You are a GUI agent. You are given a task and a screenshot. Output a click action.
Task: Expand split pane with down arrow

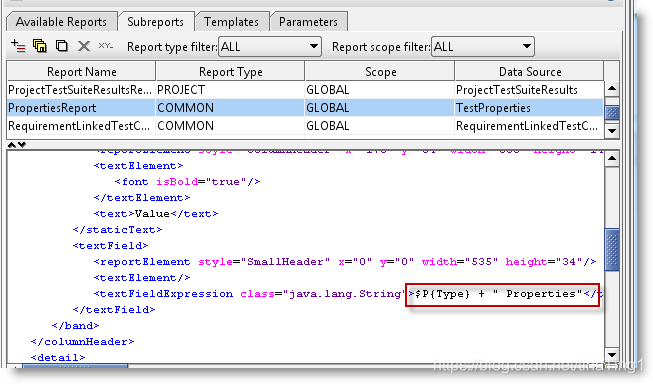pyautogui.click(x=22, y=145)
